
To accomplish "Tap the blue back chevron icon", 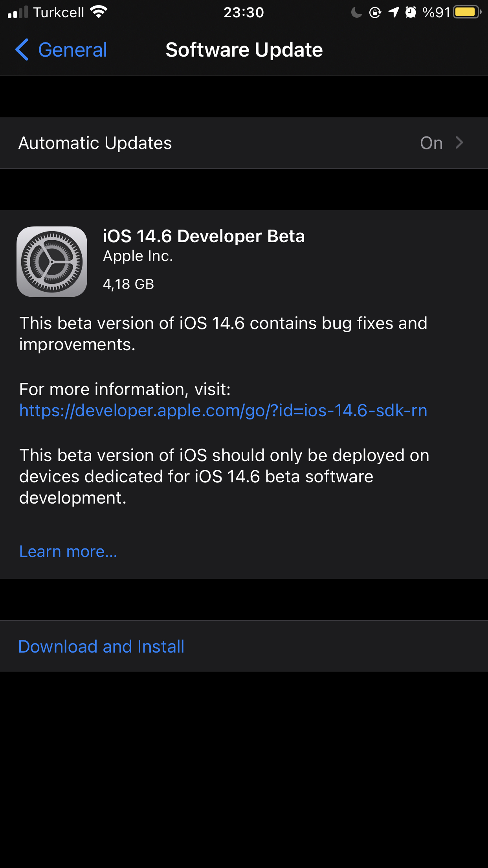I will tap(22, 50).
